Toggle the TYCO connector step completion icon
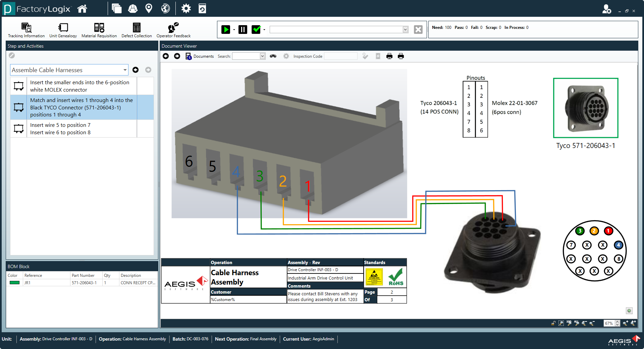Image resolution: width=644 pixels, height=349 pixels. [18, 107]
